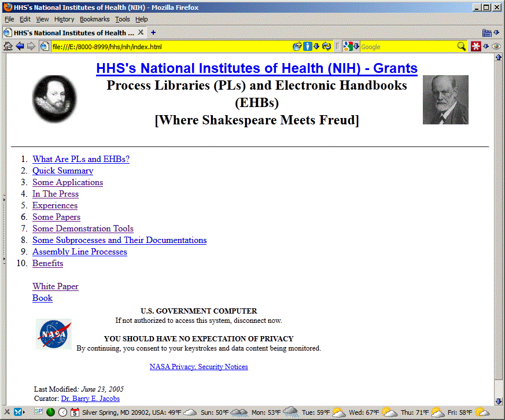
Task: Go forward with the gray Forward arrow
Action: click(31, 46)
